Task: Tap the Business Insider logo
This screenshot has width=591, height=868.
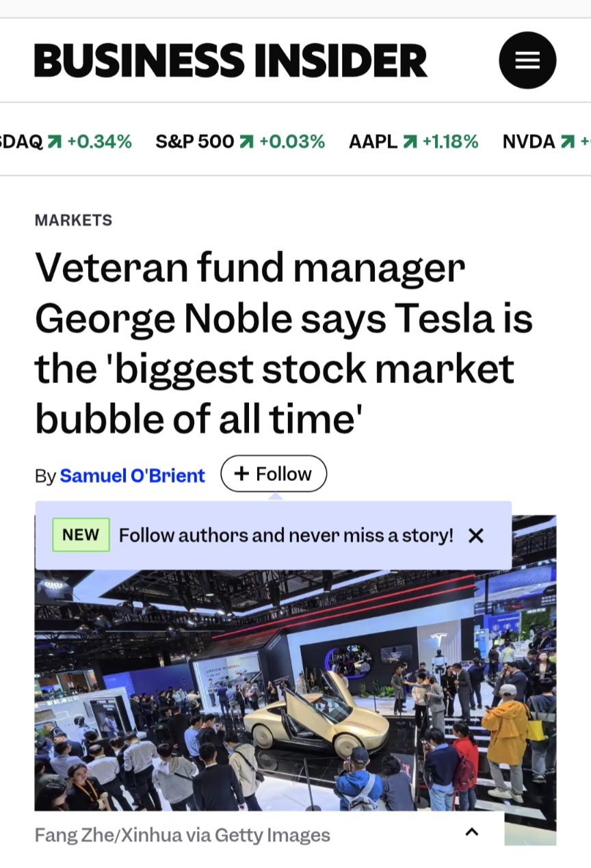Action: point(231,60)
